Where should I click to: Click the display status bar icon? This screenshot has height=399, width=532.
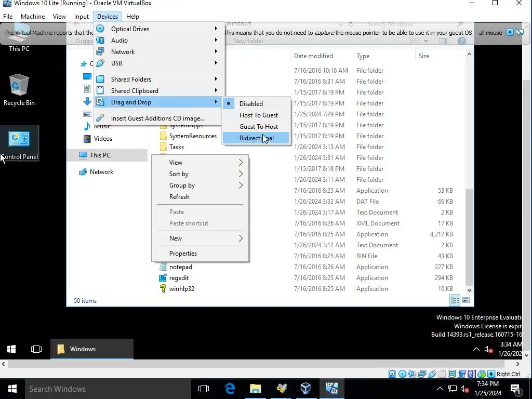(x=451, y=374)
